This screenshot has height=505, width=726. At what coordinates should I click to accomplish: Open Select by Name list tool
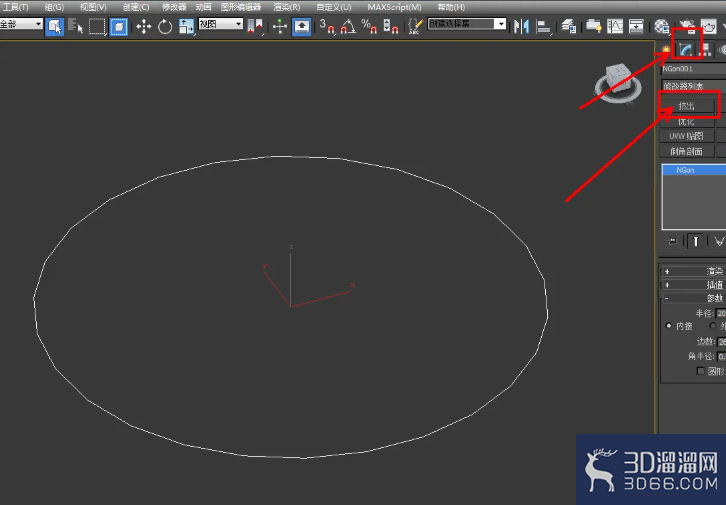(x=75, y=26)
